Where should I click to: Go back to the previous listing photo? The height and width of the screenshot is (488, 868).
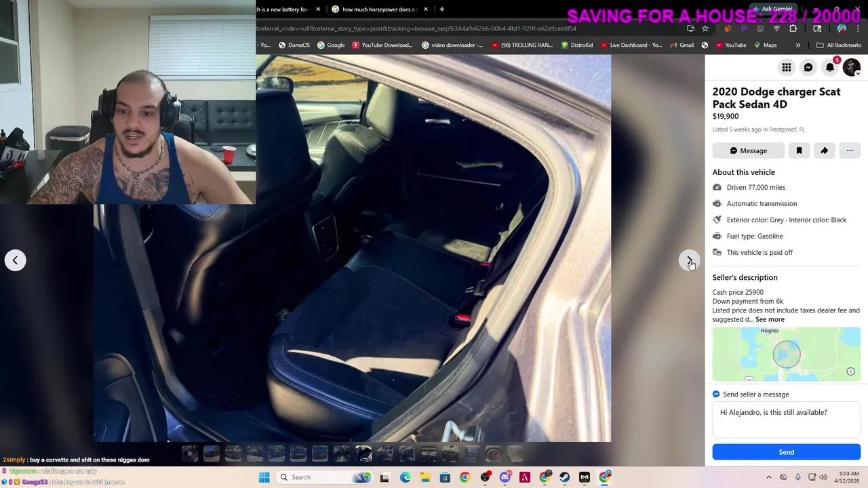[x=15, y=260]
